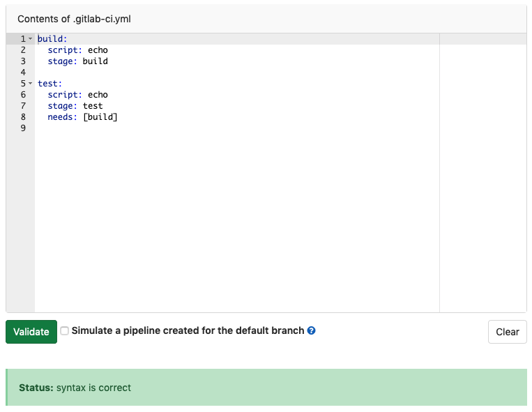The height and width of the screenshot is (412, 532).
Task: Click the Validate button
Action: point(31,332)
